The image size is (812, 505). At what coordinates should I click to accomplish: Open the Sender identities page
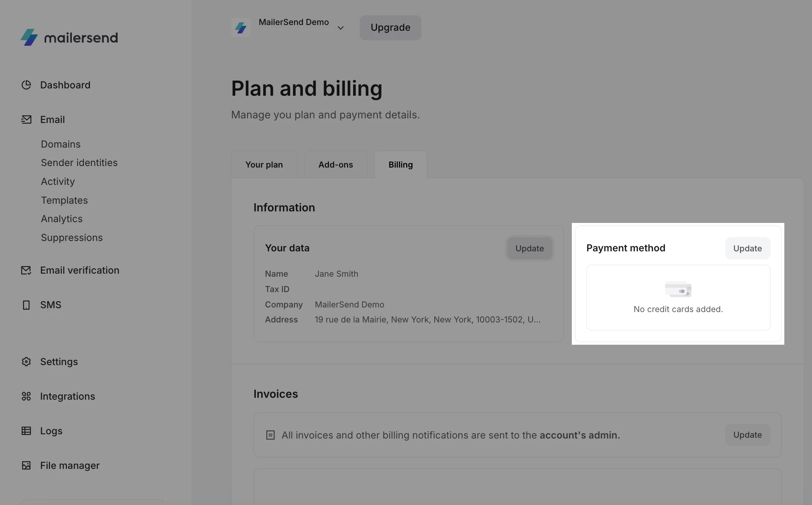[x=79, y=163]
